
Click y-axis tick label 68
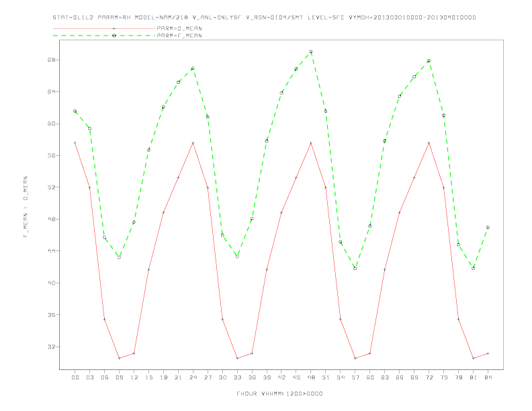click(x=52, y=60)
